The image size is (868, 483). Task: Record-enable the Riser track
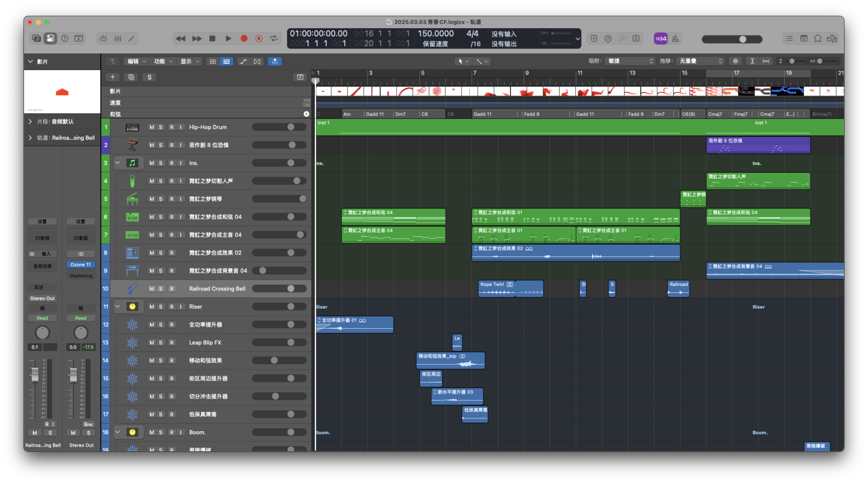coord(172,306)
